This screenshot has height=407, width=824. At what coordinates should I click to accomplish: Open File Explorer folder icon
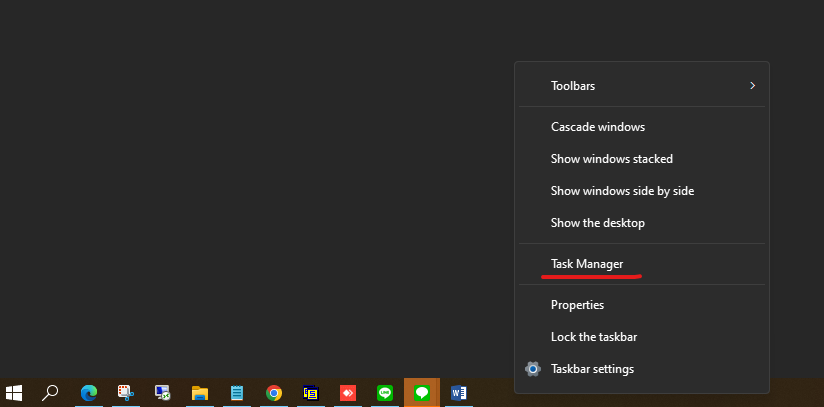click(199, 393)
